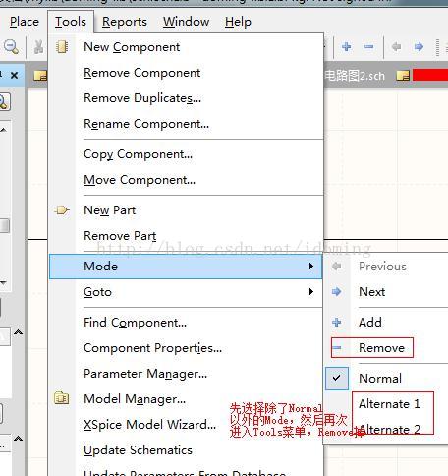Click the left panel magnifier icon
Screen dimensions: 448x476
click(x=4, y=102)
